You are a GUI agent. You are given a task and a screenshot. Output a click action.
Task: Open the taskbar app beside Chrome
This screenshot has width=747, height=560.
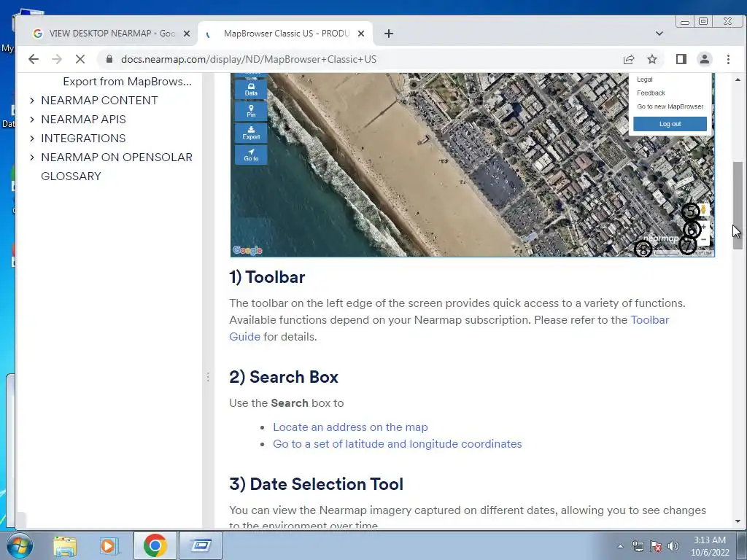point(201,545)
